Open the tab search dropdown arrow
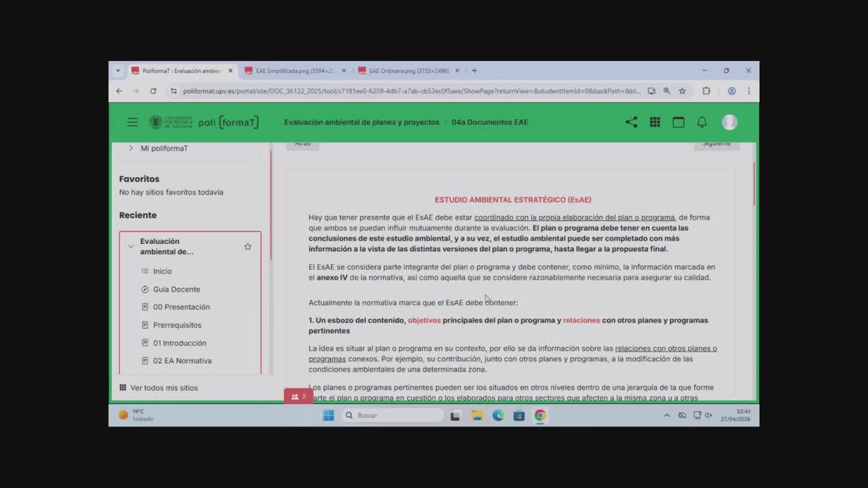The width and height of the screenshot is (868, 488). click(118, 70)
